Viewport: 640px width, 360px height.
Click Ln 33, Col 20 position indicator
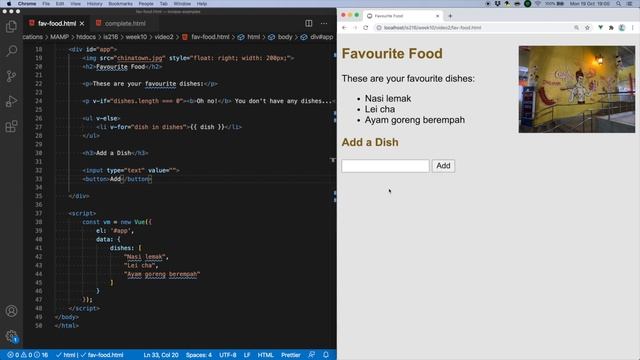pyautogui.click(x=161, y=355)
